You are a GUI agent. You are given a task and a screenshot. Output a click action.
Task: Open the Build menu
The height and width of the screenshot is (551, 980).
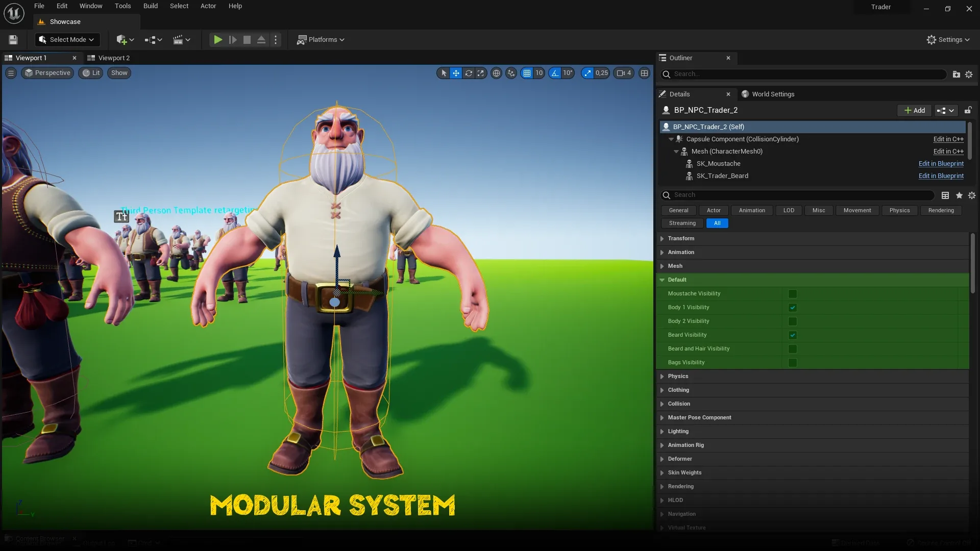150,6
